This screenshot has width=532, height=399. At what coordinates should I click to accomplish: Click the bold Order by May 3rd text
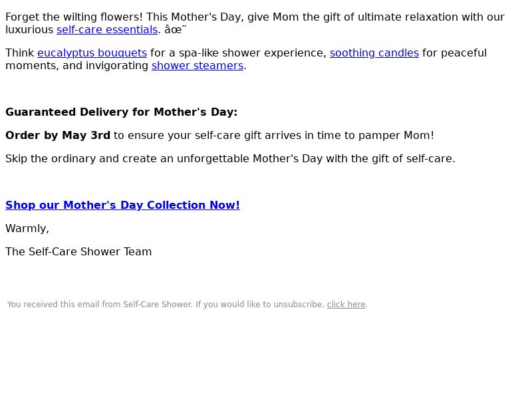point(58,136)
